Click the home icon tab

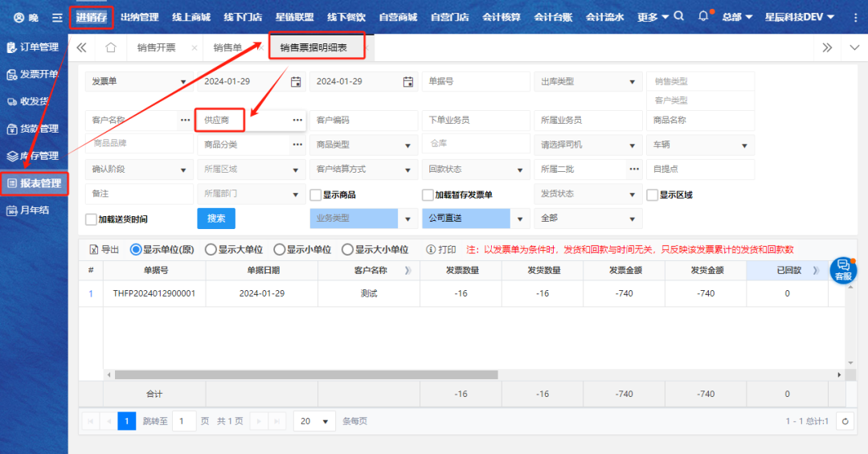click(111, 47)
